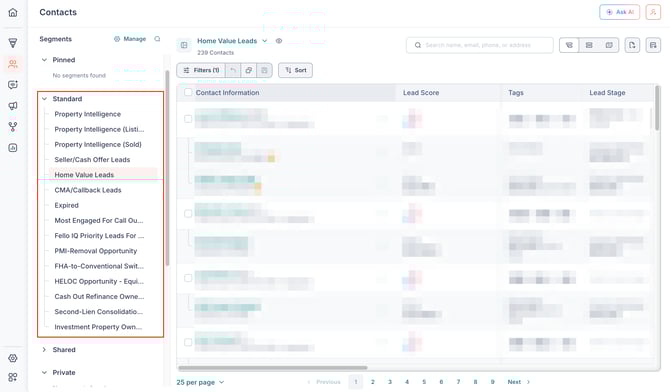
Task: Switch to the middle view mode icon
Action: click(589, 45)
